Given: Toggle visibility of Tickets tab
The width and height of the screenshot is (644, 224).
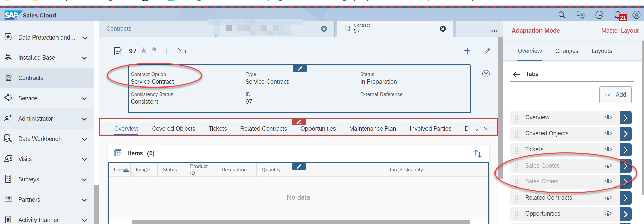Looking at the screenshot, I should tap(608, 150).
